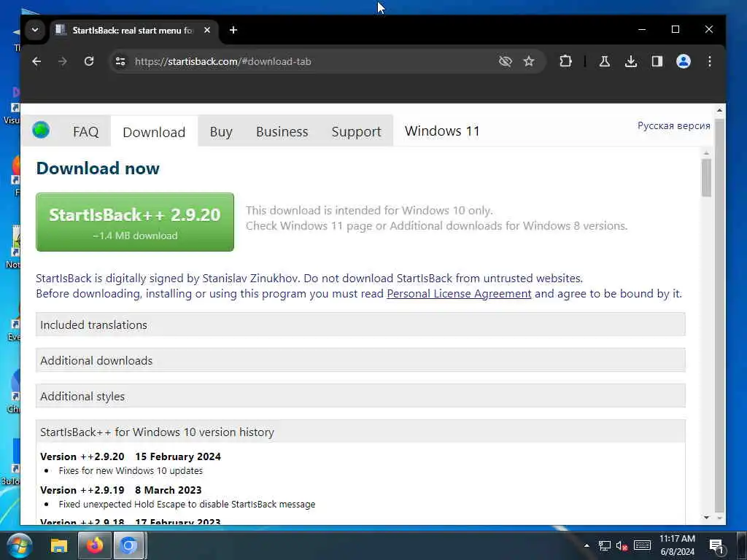Show hidden system tray icons

tap(587, 545)
